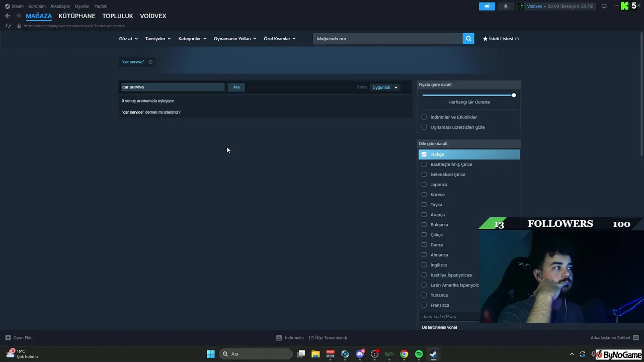644x362 pixels.
Task: Open the VOİDVEX profile tab
Action: (153, 16)
